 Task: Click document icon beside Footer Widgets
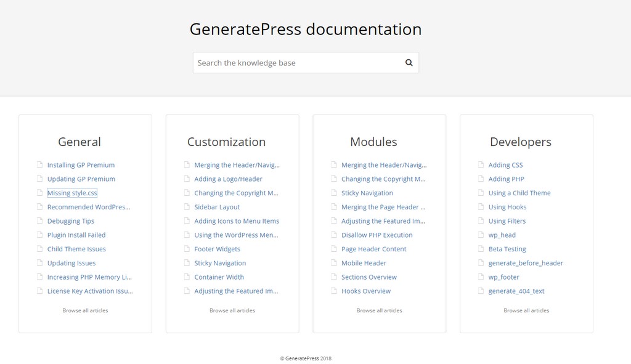pyautogui.click(x=187, y=249)
